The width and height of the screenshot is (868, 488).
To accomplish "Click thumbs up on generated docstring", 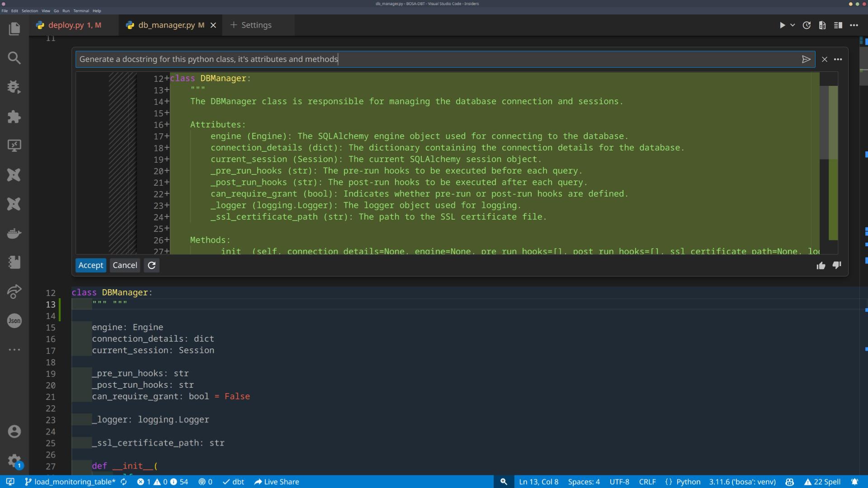I will [821, 266].
